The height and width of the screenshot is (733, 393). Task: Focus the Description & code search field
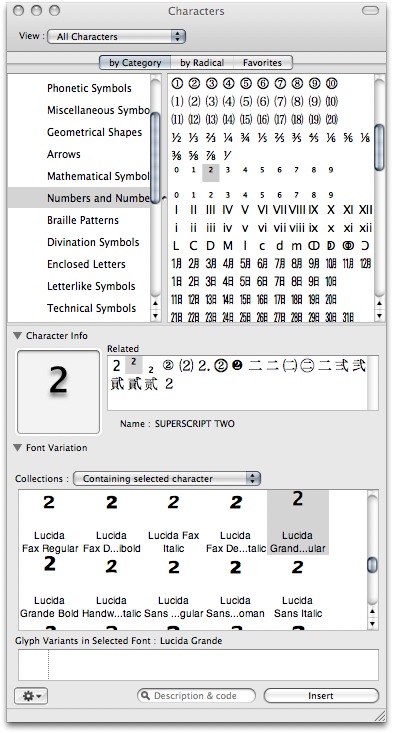(x=196, y=696)
